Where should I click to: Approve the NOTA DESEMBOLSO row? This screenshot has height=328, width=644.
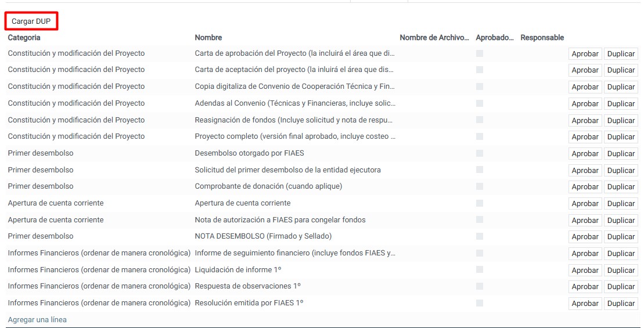click(x=585, y=237)
